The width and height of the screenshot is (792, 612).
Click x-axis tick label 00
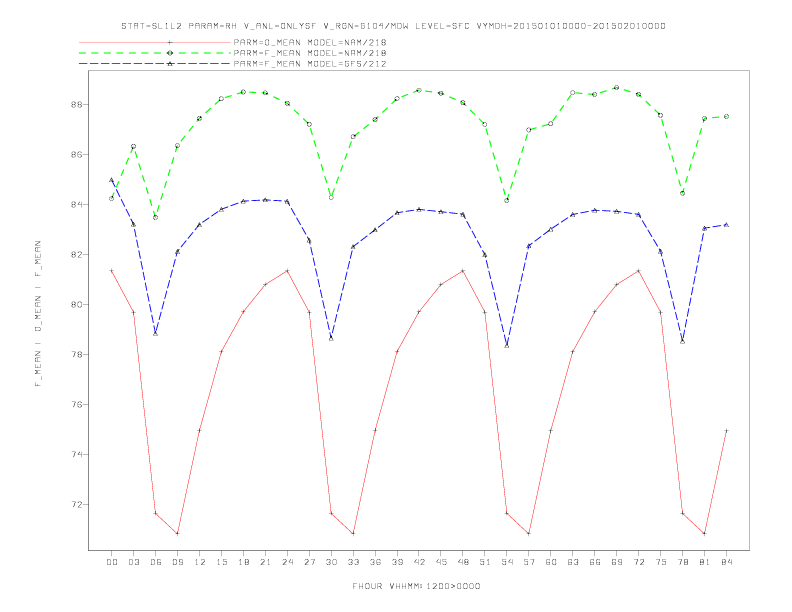click(112, 562)
